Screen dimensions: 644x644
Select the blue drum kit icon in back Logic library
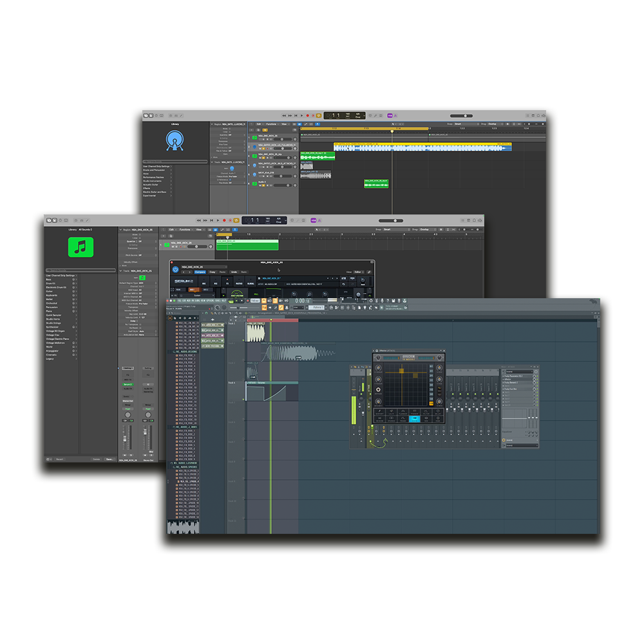point(175,140)
